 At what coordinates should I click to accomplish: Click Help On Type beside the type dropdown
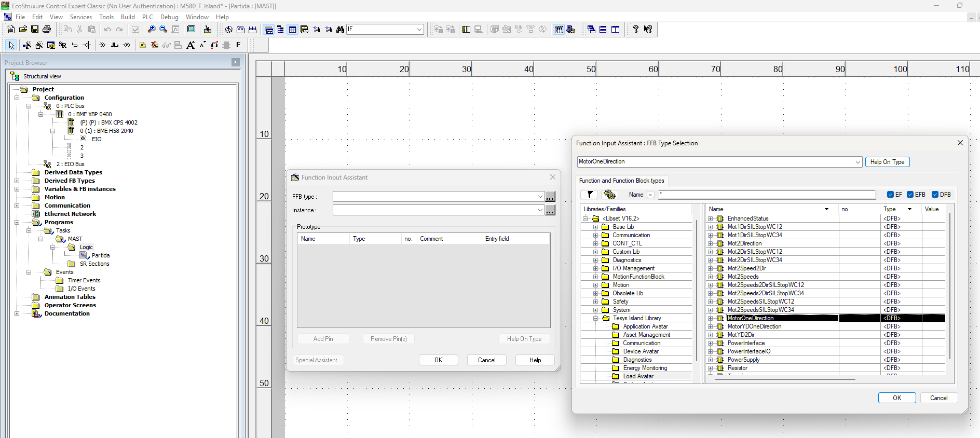887,162
